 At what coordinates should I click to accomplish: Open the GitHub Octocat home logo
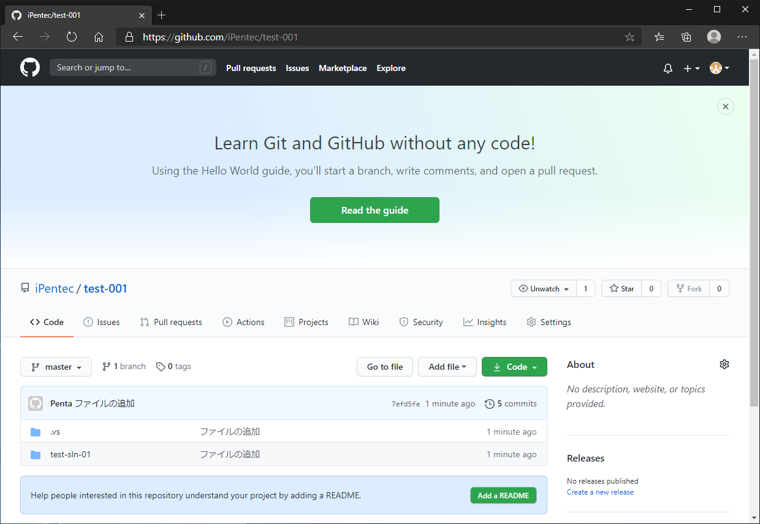30,67
